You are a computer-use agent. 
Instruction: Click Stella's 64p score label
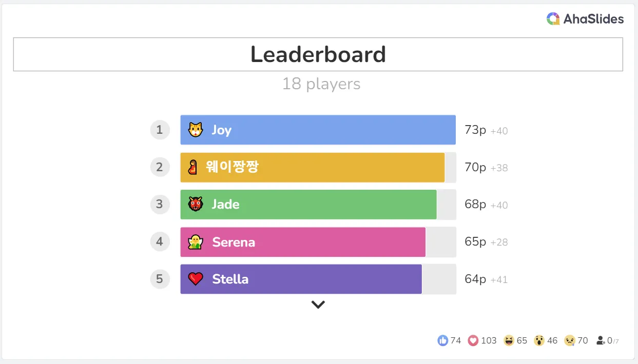coord(475,279)
